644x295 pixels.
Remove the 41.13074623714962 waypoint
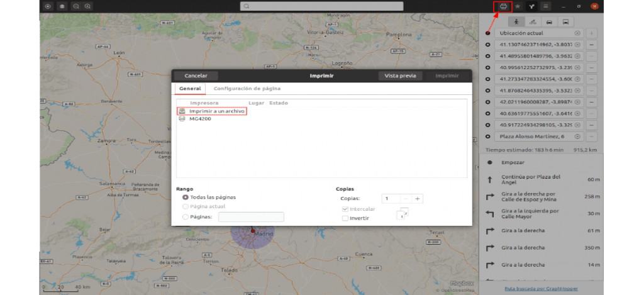coord(591,45)
